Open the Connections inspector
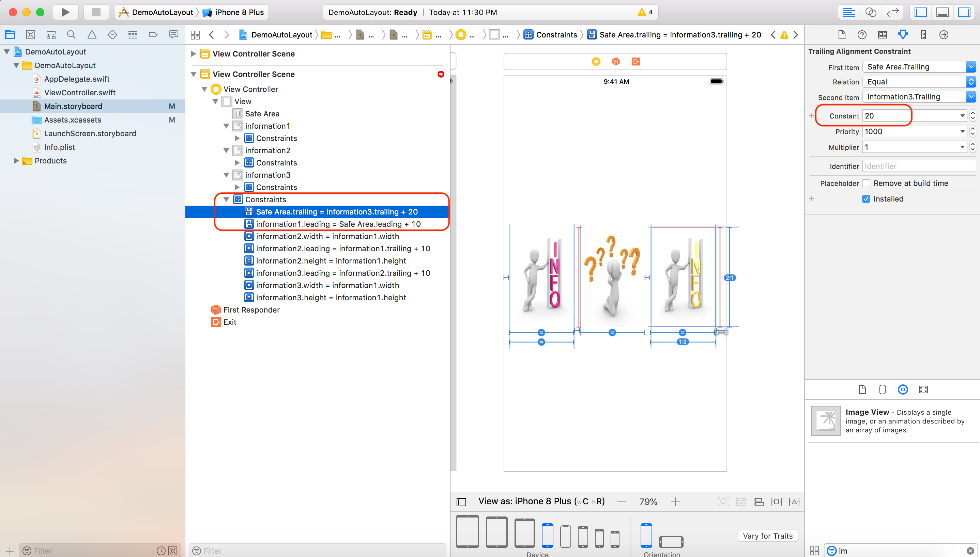980x557 pixels. [943, 34]
